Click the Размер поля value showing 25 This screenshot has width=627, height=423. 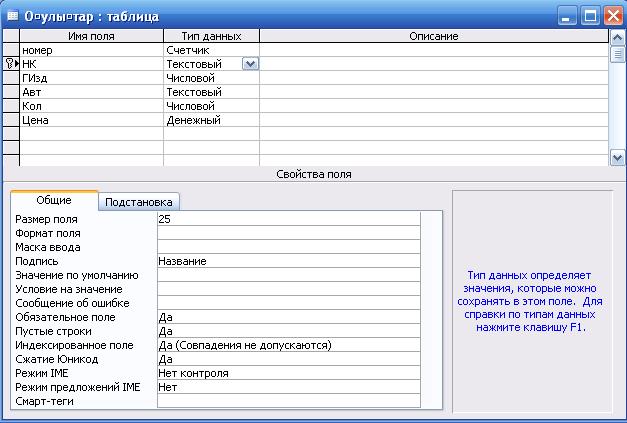tap(288, 218)
